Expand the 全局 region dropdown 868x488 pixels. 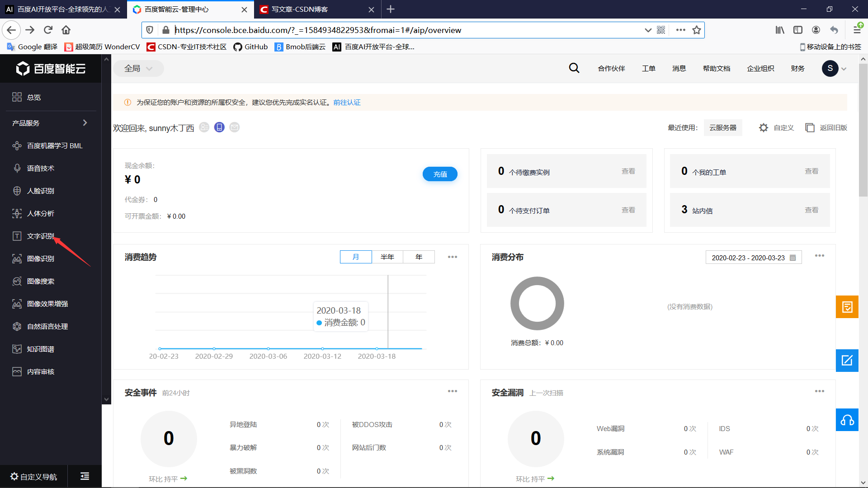click(x=138, y=68)
